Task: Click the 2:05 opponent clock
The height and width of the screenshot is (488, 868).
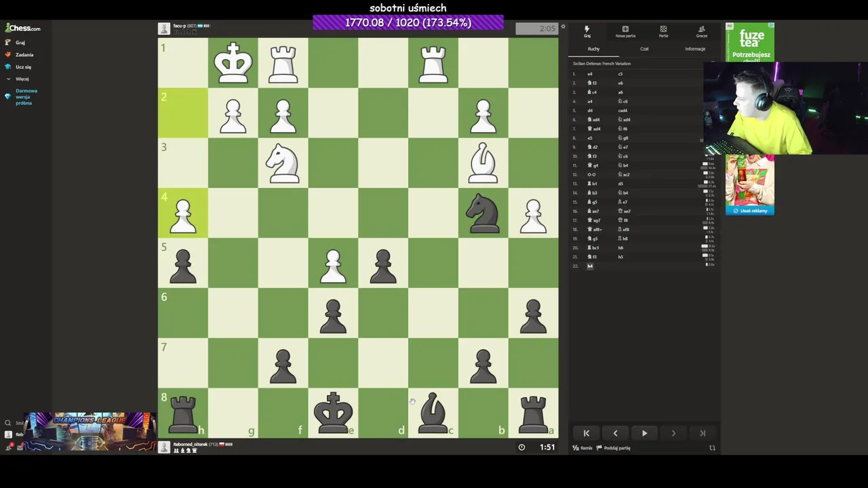Action: (x=537, y=28)
